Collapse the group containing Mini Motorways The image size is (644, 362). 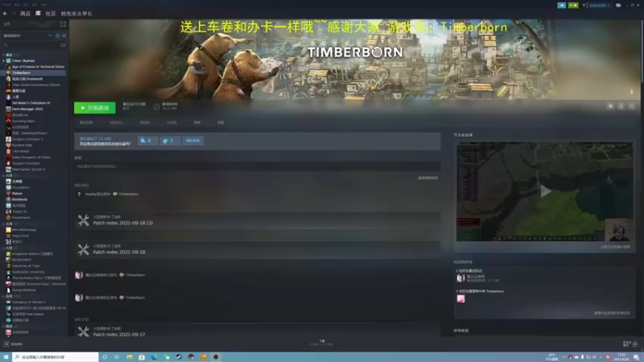point(4,224)
